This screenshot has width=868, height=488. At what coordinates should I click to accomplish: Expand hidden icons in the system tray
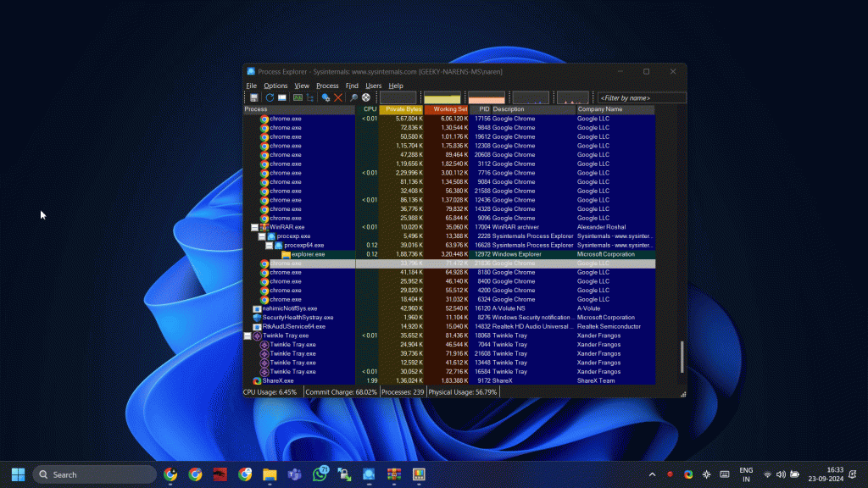(x=652, y=474)
